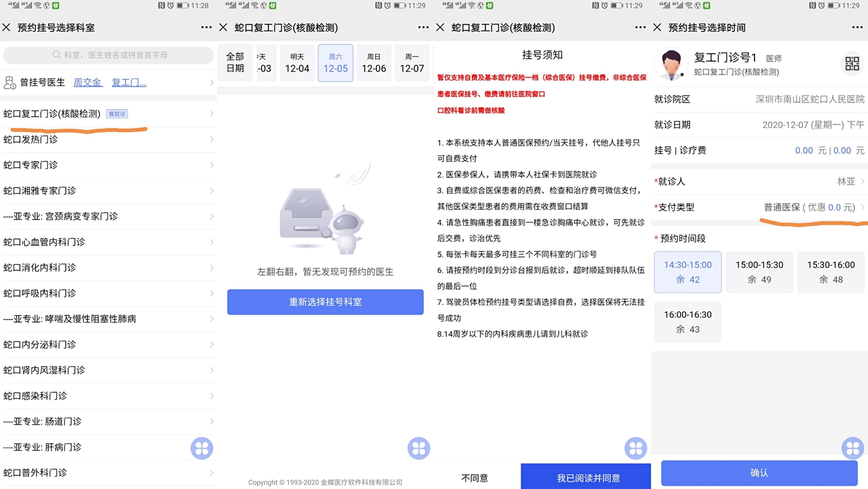Select the 16:00-16:30 appointment time slot

coord(688,321)
